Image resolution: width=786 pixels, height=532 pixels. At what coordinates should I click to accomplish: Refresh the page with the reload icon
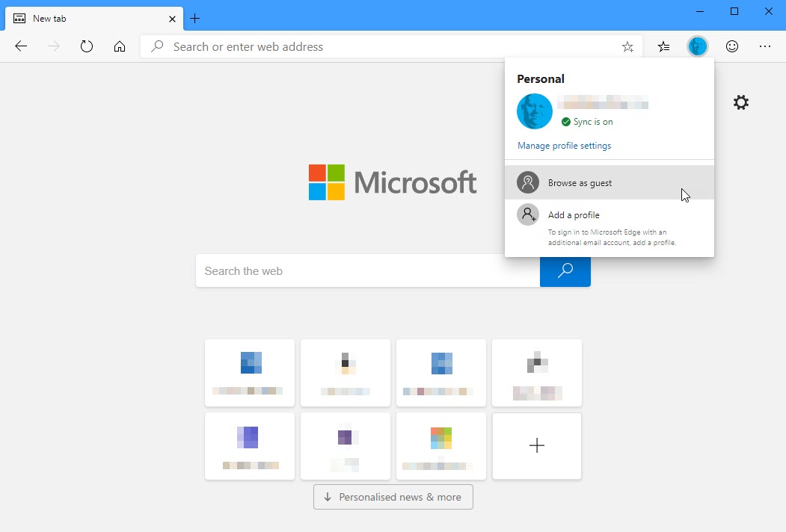pos(87,46)
